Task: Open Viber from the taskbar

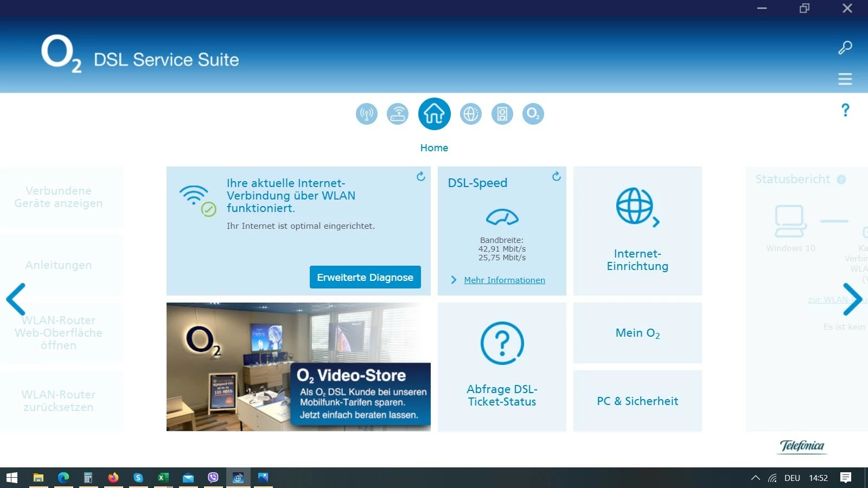Action: tap(213, 478)
